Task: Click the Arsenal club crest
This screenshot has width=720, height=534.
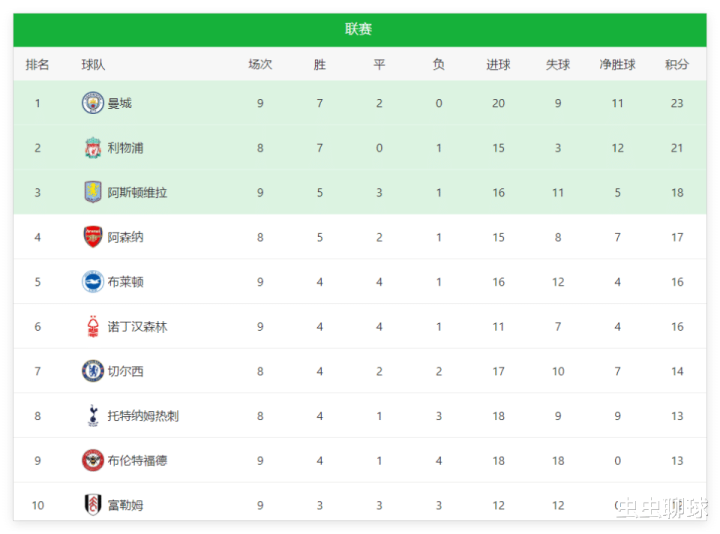Action: [x=93, y=237]
